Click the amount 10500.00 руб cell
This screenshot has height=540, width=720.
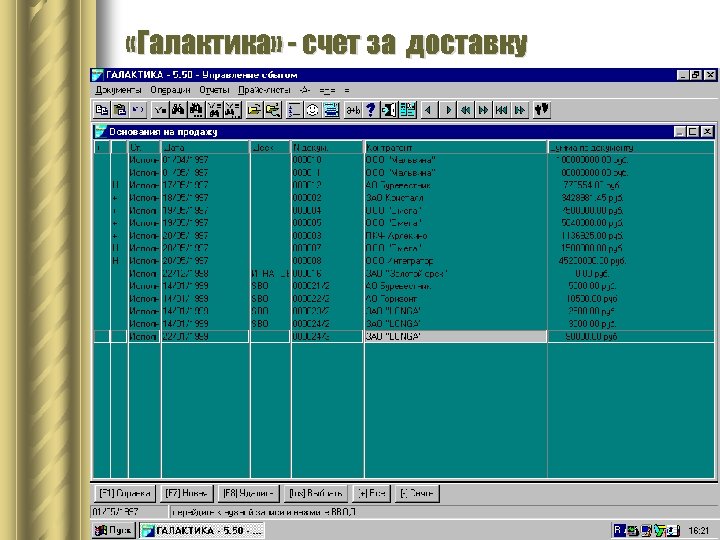click(631, 298)
